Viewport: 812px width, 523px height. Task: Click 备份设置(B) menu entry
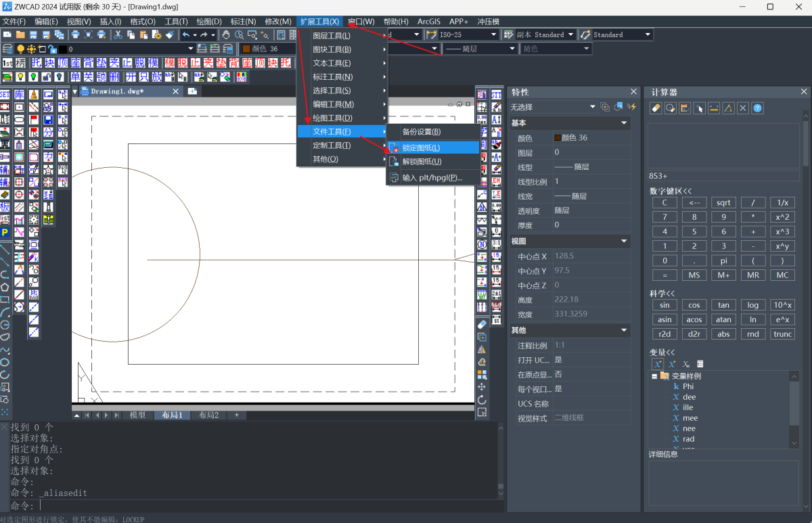click(x=432, y=132)
